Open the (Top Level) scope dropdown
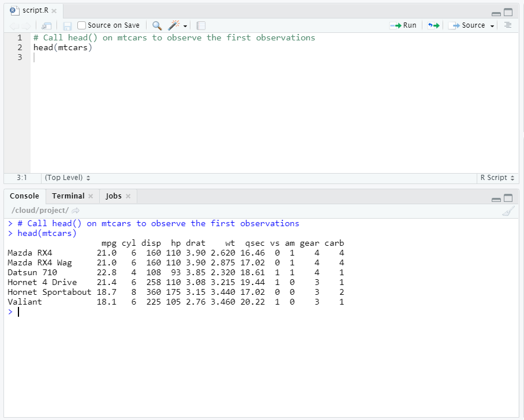 coord(68,178)
